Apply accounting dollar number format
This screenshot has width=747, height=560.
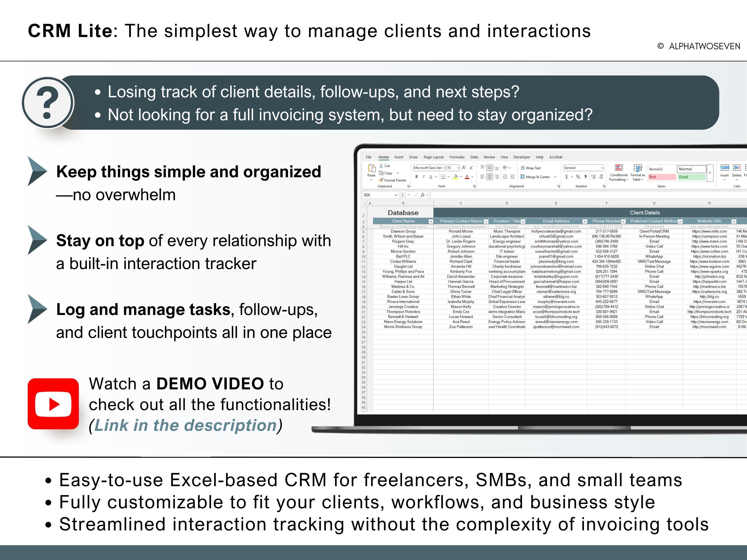[x=566, y=176]
